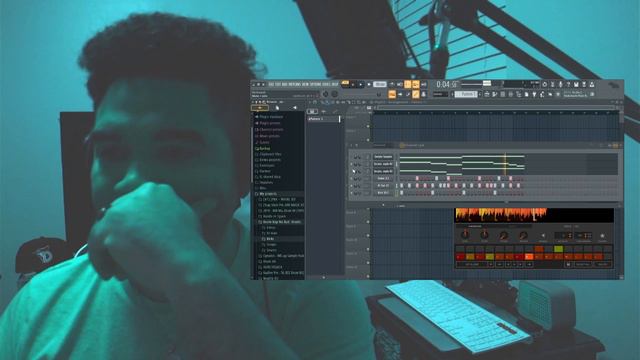Click the View Mixer toolbar icon
The image size is (640, 360).
(511, 94)
